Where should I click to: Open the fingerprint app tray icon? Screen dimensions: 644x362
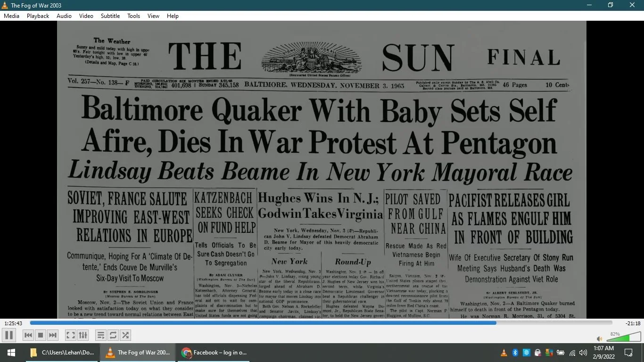tap(527, 353)
